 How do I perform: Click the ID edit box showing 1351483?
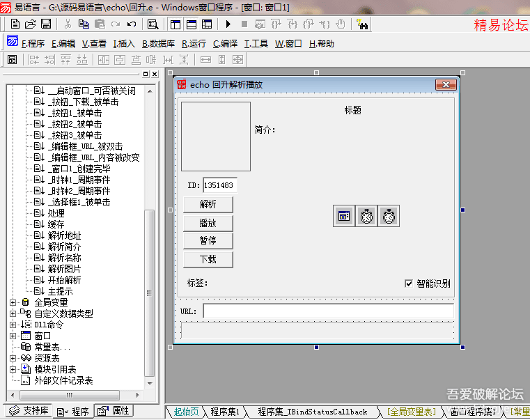pos(219,185)
